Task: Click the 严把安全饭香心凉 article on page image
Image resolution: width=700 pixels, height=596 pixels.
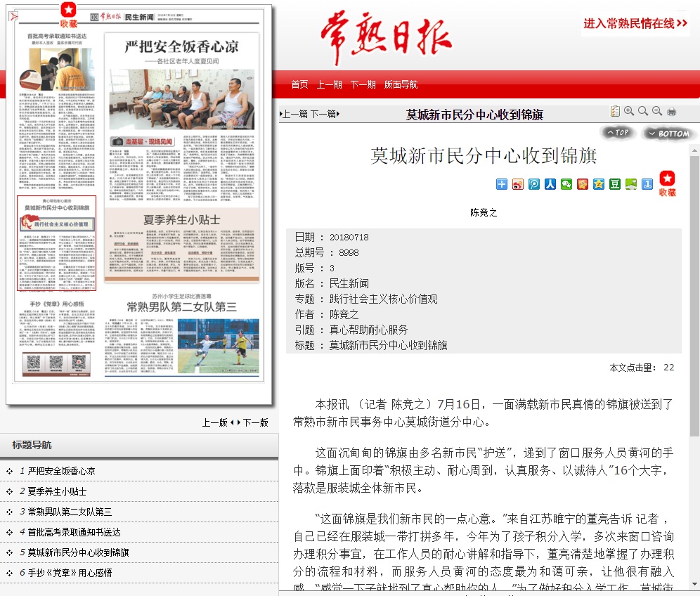Action: point(182,119)
